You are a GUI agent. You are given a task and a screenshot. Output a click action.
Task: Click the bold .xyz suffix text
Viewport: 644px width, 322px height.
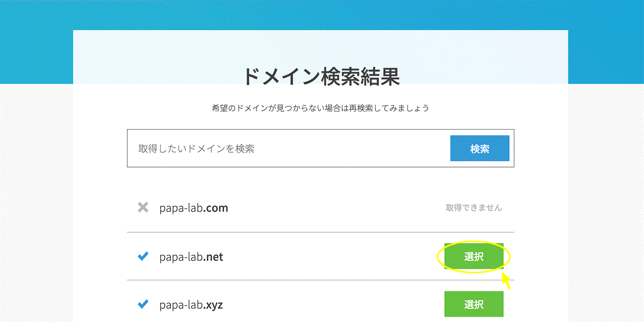(x=213, y=305)
